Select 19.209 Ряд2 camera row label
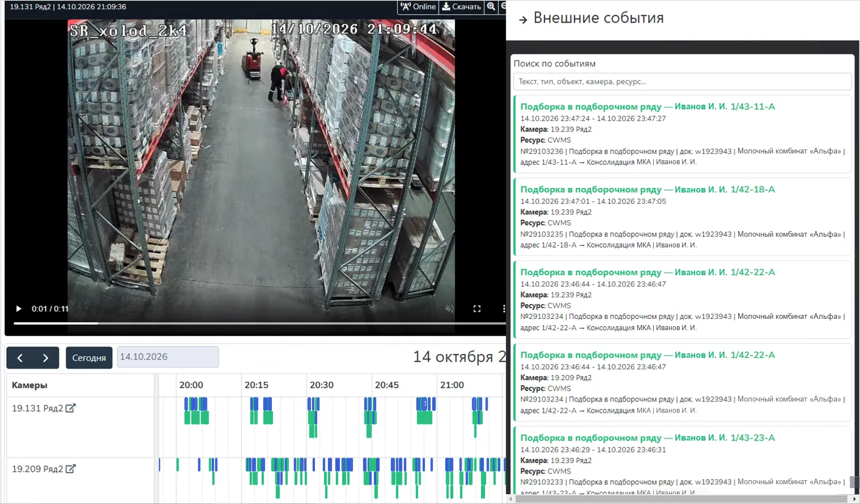Image resolution: width=860 pixels, height=504 pixels. [x=37, y=469]
